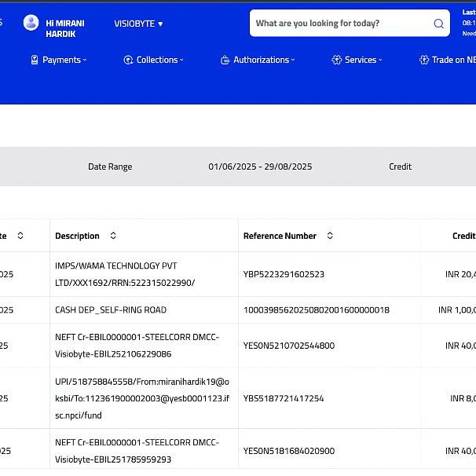Viewport: 476px width, 476px height.
Task: Click the Credit column header
Action: pyautogui.click(x=464, y=236)
